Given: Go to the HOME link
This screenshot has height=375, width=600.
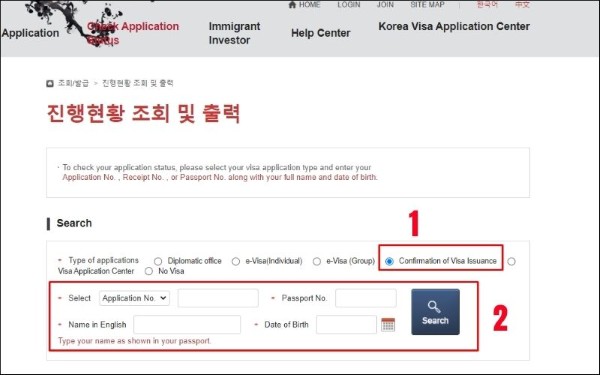Looking at the screenshot, I should click(310, 5).
